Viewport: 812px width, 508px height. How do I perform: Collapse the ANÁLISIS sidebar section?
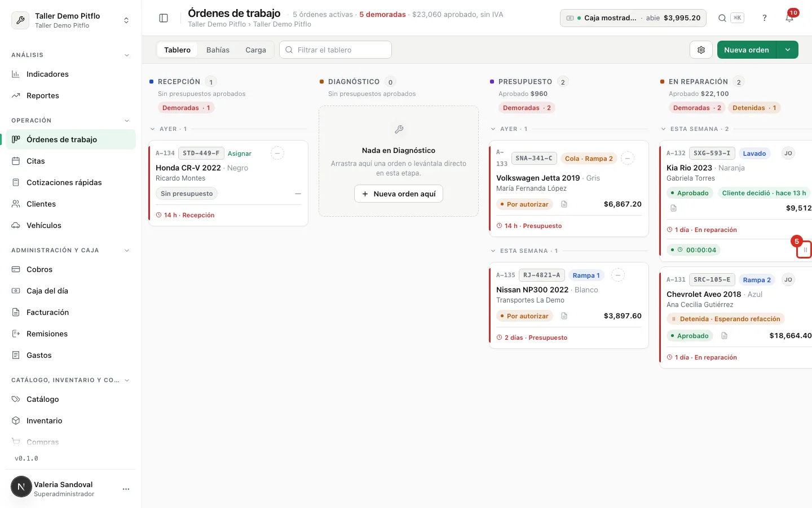coord(127,55)
